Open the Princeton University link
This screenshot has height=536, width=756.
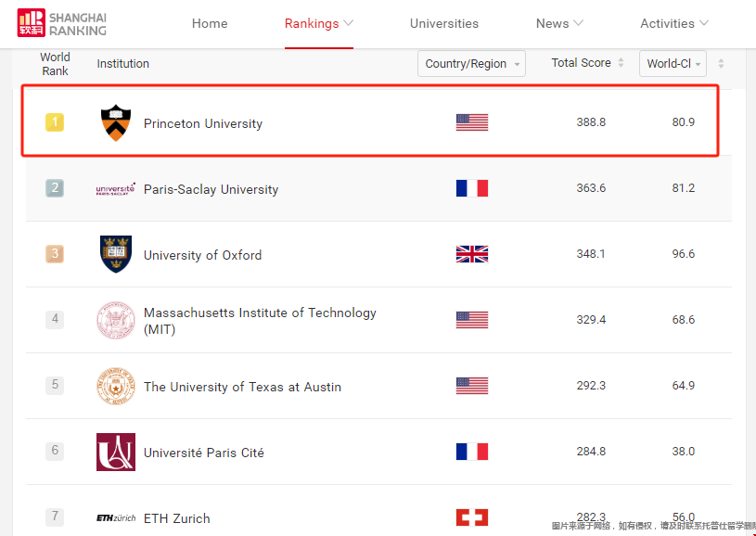203,123
